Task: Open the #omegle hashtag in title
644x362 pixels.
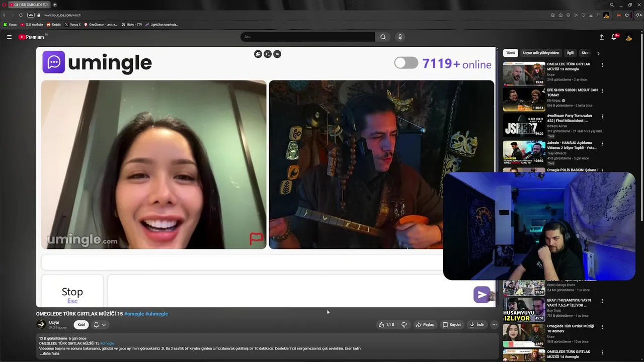Action: pos(134,314)
